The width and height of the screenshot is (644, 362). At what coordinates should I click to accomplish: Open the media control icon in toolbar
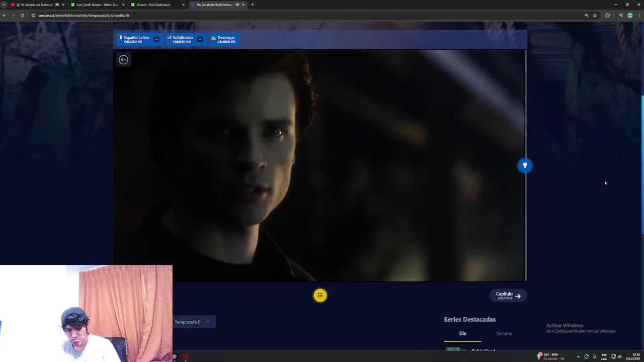(x=621, y=16)
